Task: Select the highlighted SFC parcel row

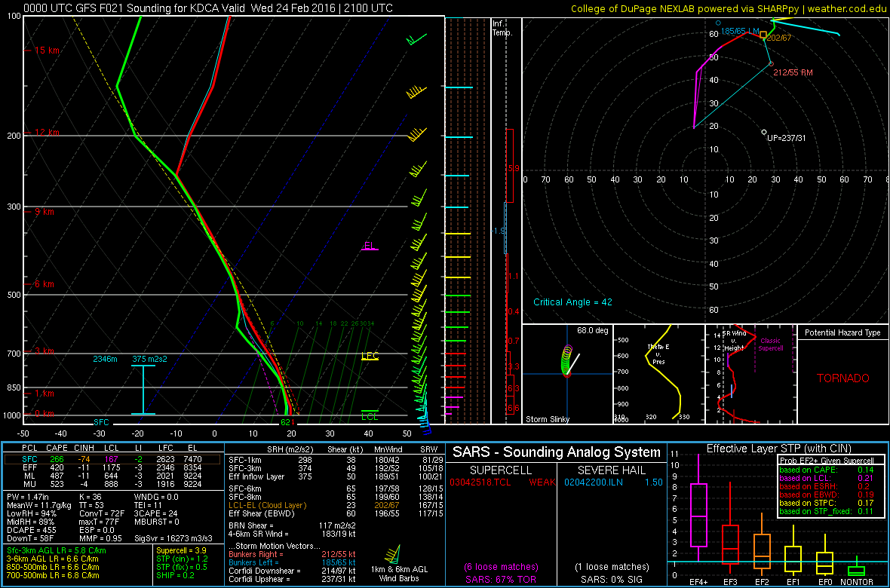Action: coord(112,458)
